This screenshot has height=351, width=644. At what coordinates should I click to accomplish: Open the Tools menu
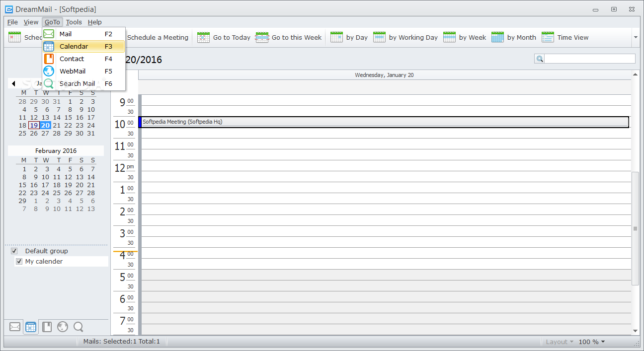coord(74,22)
